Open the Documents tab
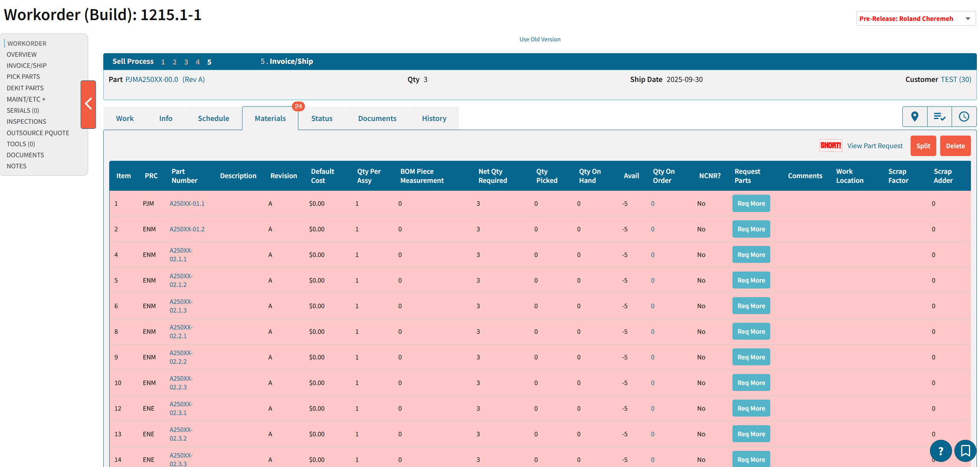Screen dimensions: 980x467 [377, 118]
